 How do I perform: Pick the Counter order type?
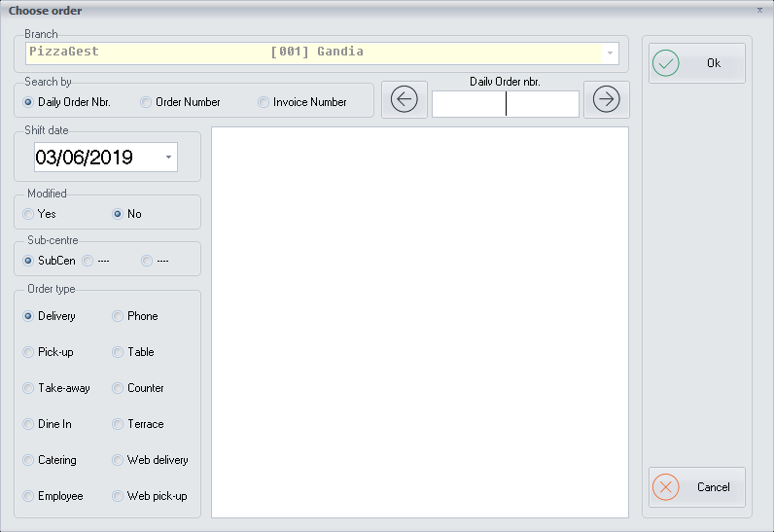pyautogui.click(x=118, y=388)
